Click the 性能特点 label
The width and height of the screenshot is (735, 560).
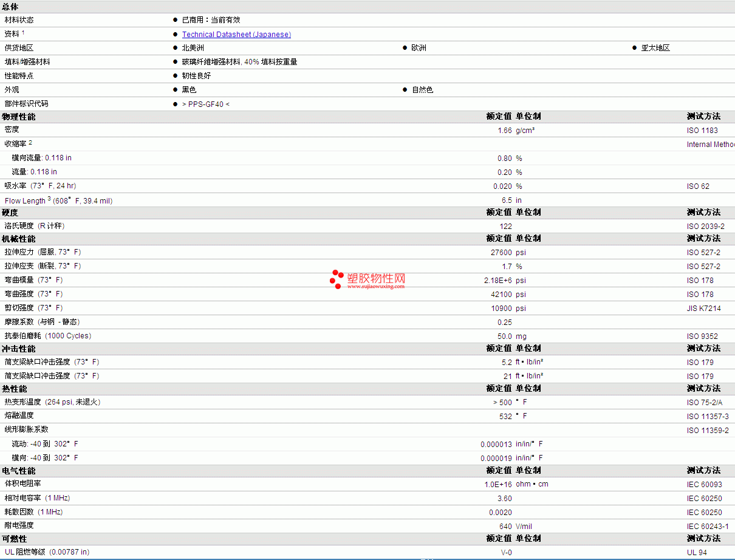[19, 76]
